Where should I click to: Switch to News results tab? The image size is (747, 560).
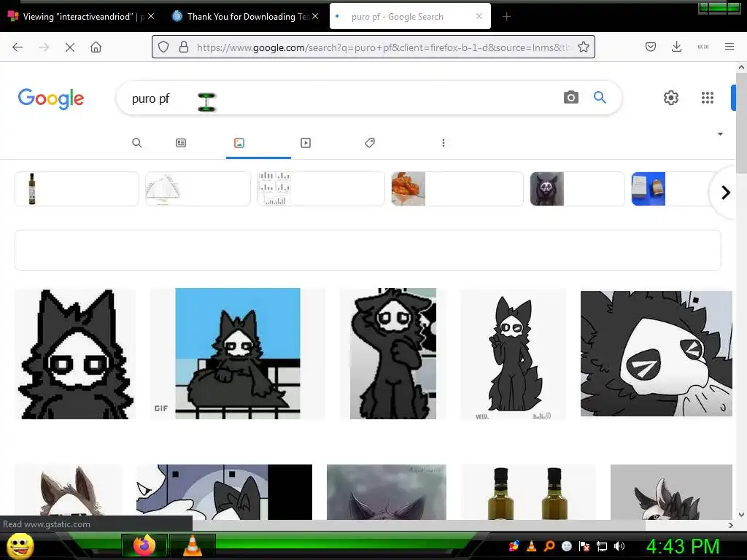pos(181,143)
